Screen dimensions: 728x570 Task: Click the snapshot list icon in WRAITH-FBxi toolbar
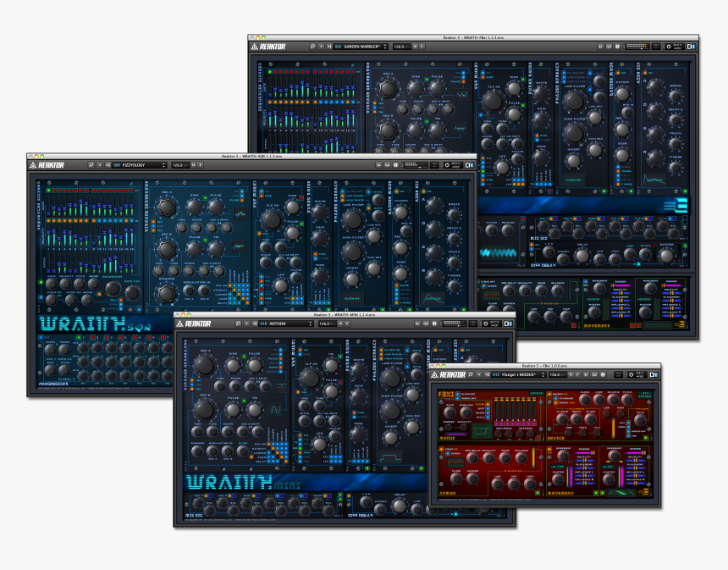point(329,47)
